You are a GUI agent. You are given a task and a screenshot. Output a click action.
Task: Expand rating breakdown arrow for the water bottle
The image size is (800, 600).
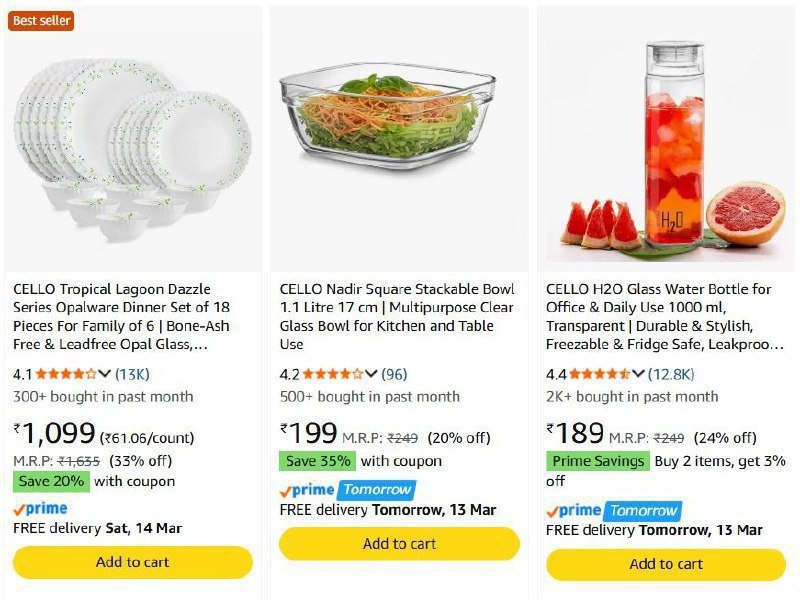click(x=638, y=374)
